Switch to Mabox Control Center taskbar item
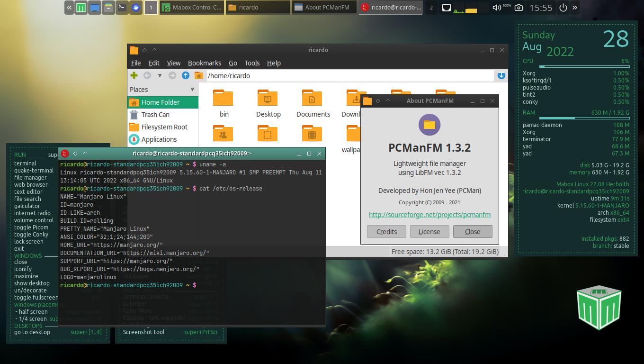Screen dimensions: 644x364 pyautogui.click(x=192, y=8)
